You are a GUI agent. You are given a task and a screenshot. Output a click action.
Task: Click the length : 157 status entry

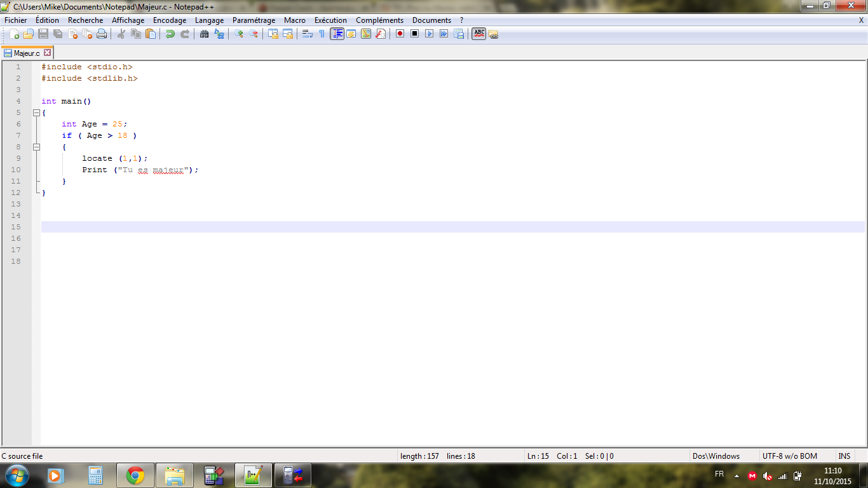click(x=419, y=456)
